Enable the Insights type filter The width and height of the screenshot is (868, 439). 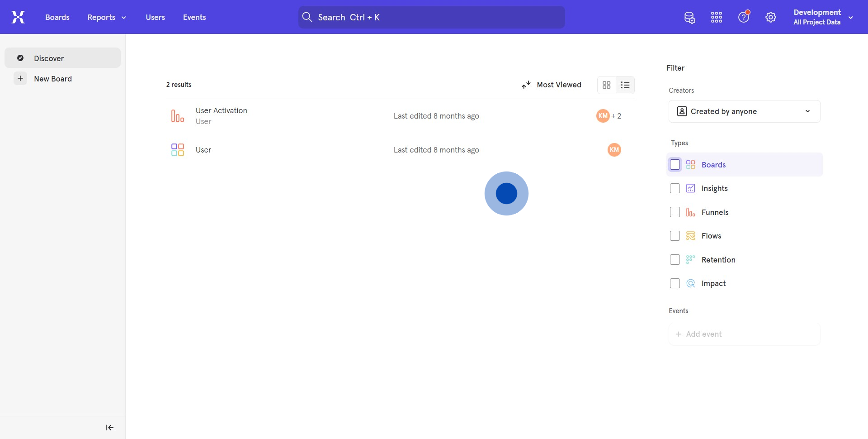675,188
